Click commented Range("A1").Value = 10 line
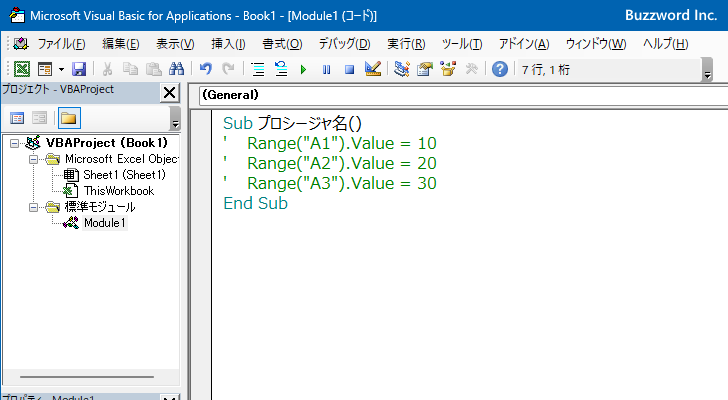The height and width of the screenshot is (400, 728). [330, 143]
